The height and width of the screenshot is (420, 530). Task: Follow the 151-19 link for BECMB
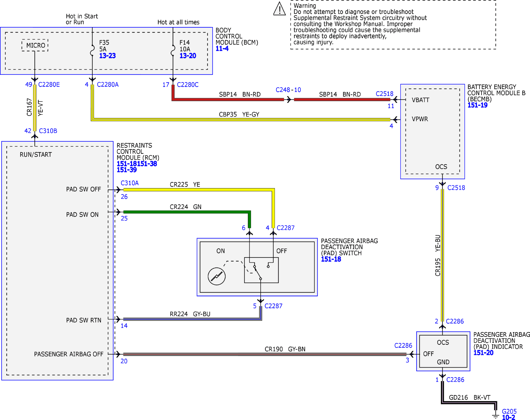point(477,105)
